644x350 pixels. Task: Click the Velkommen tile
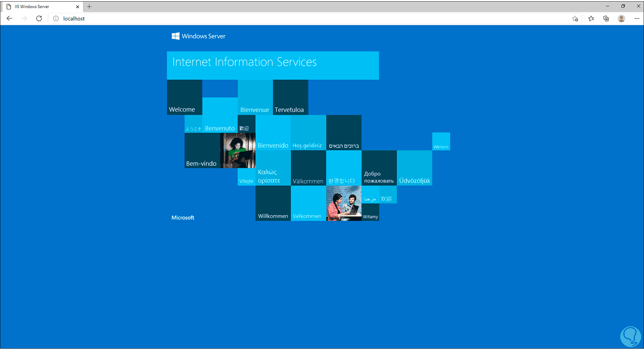tap(308, 203)
